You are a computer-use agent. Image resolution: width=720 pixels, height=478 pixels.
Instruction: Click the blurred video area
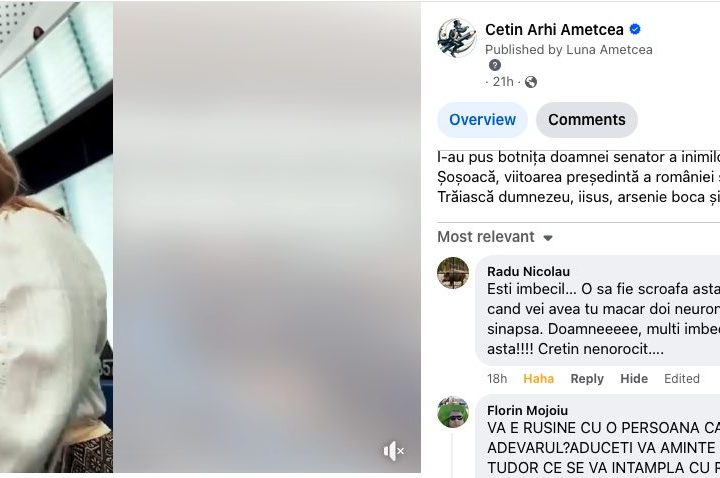point(267,237)
